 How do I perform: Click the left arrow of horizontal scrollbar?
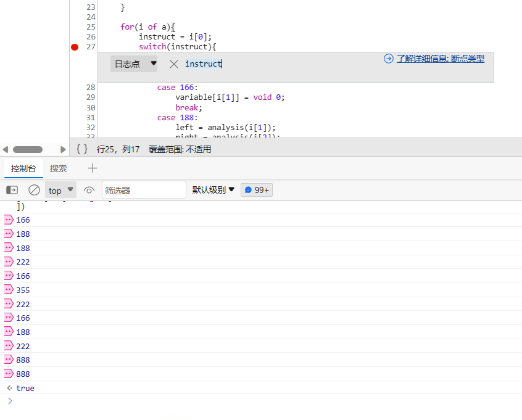[6, 149]
